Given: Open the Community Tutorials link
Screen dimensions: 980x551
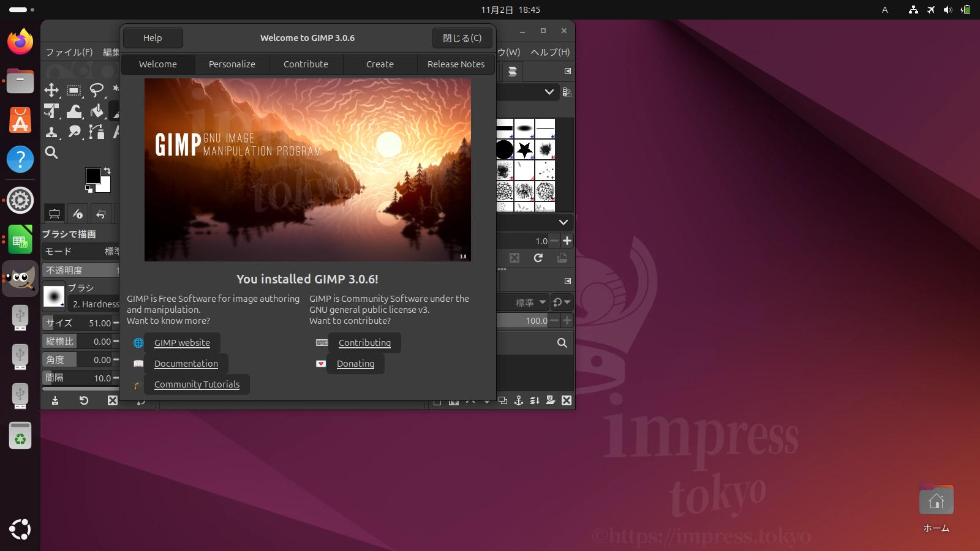Looking at the screenshot, I should tap(197, 384).
